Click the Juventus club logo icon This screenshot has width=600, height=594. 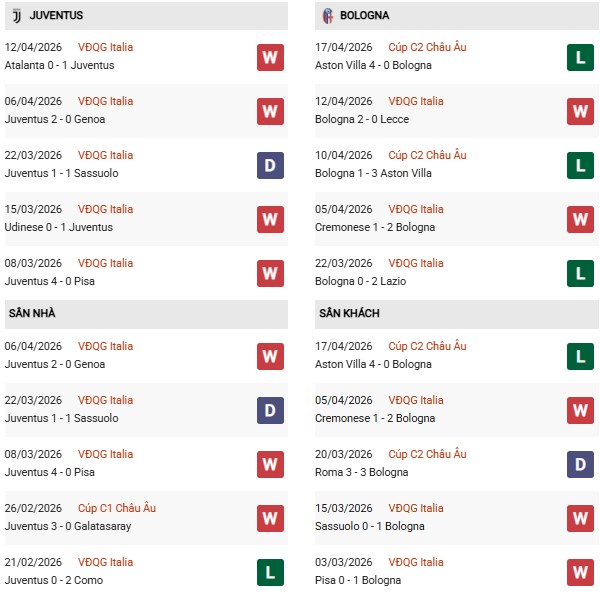[x=14, y=16]
